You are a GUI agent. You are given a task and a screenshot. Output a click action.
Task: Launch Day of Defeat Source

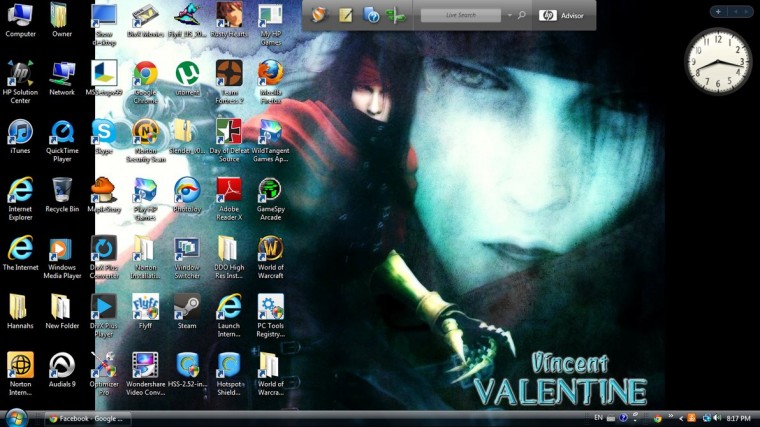coord(229,141)
